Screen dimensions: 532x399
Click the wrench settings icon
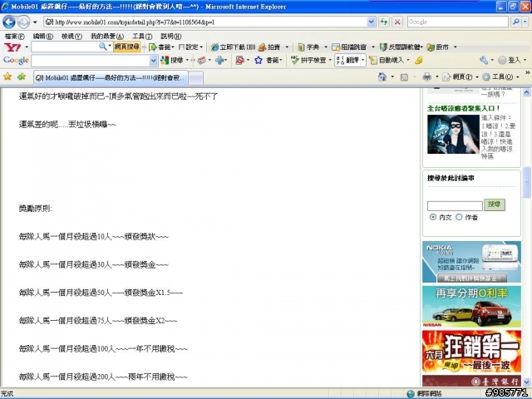coord(484,61)
